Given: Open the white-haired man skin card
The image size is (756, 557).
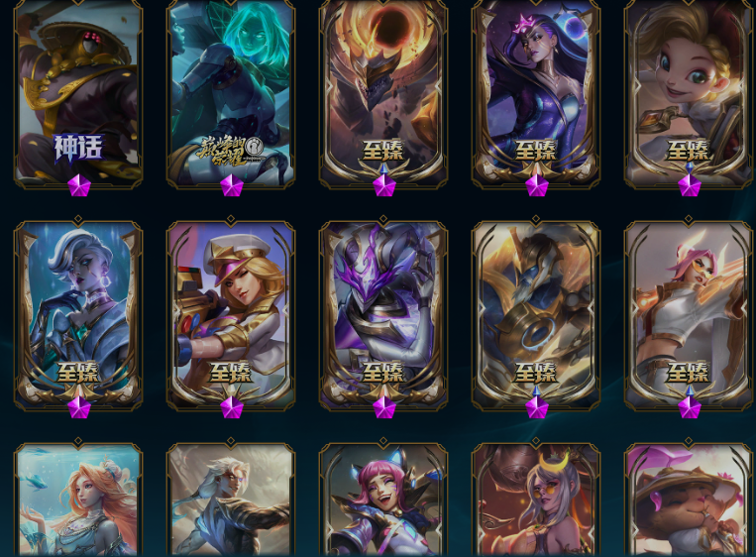Looking at the screenshot, I should (231, 498).
